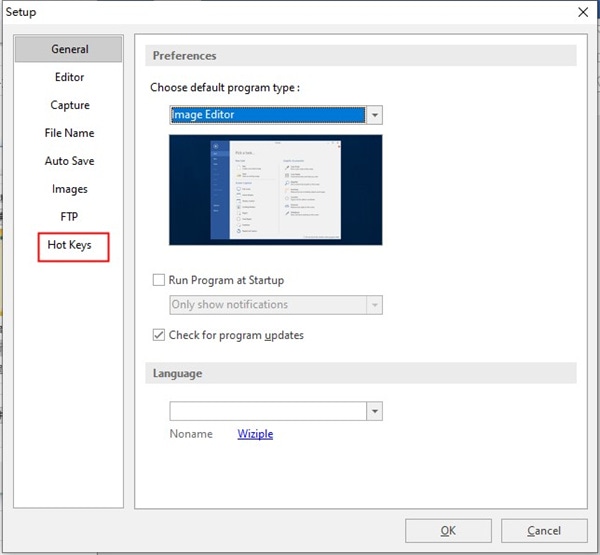Screen dimensions: 600x555
Task: Click the Only show notifications dropdown
Action: coord(276,305)
